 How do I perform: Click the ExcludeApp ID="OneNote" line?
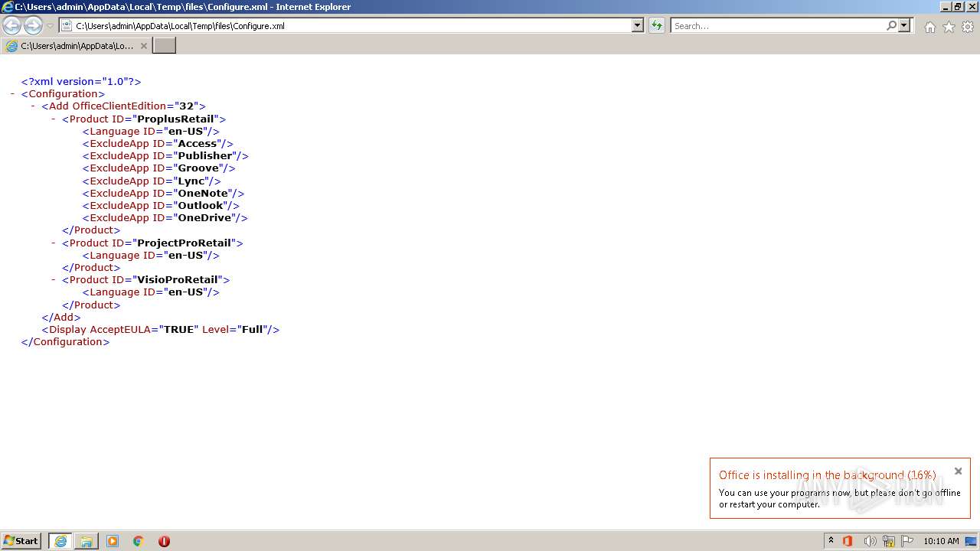164,193
